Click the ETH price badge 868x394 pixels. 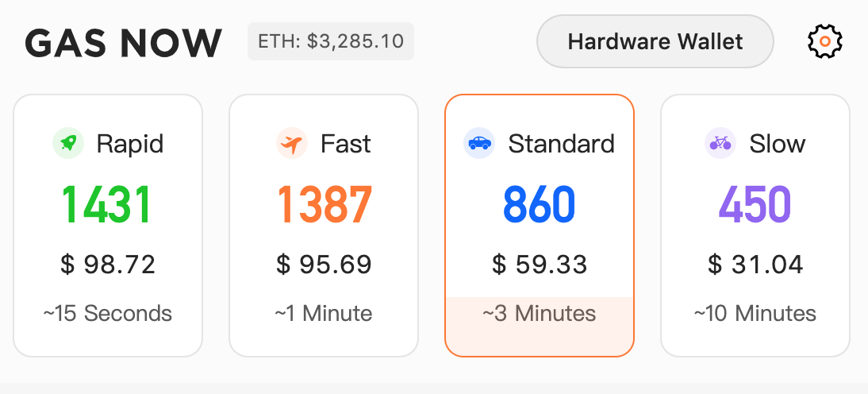pos(331,41)
